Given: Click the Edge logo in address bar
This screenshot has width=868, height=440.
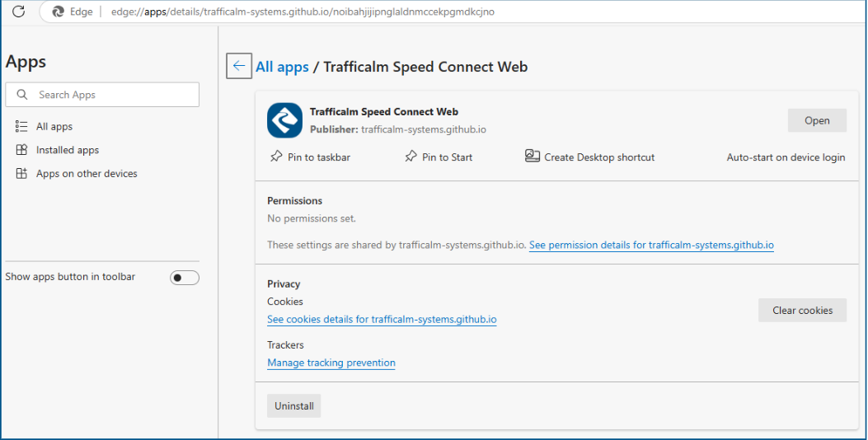Looking at the screenshot, I should pyautogui.click(x=59, y=12).
